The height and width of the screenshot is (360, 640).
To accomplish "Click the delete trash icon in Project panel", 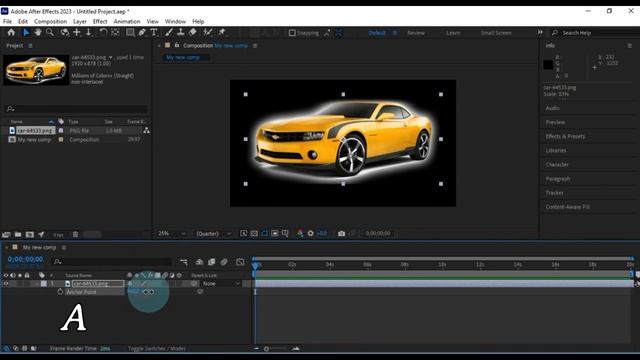I will click(x=76, y=234).
